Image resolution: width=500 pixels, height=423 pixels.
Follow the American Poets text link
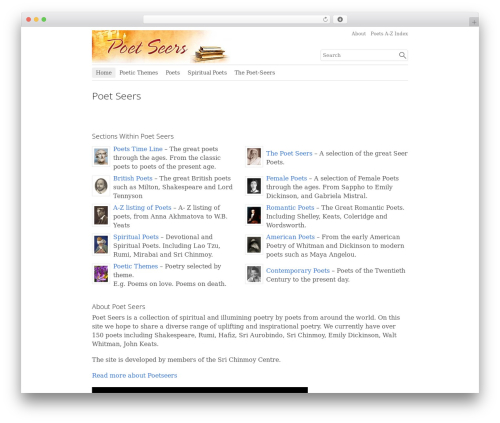291,237
